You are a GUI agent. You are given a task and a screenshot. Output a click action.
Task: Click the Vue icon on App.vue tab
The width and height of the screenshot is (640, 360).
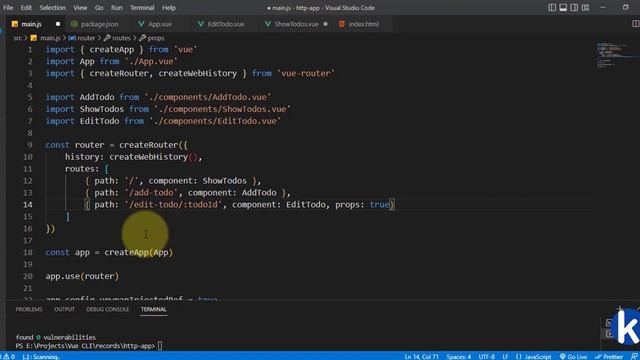141,24
